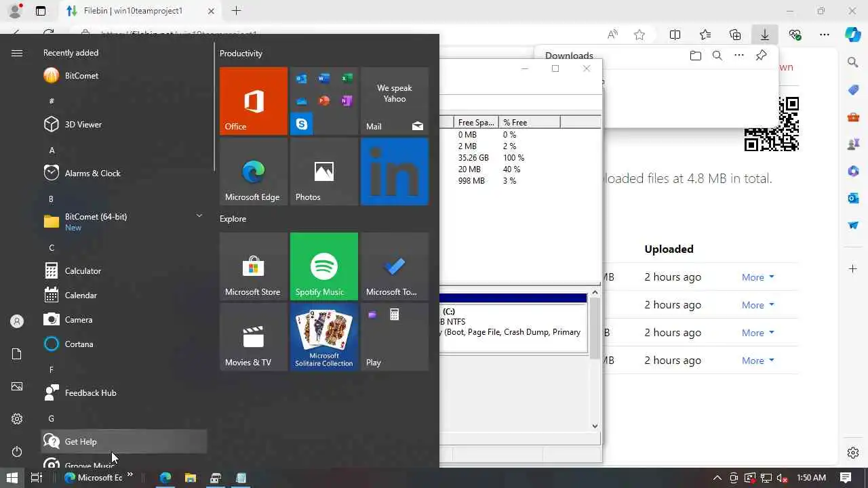Open the Mail tile
868x488 pixels.
(x=395, y=101)
